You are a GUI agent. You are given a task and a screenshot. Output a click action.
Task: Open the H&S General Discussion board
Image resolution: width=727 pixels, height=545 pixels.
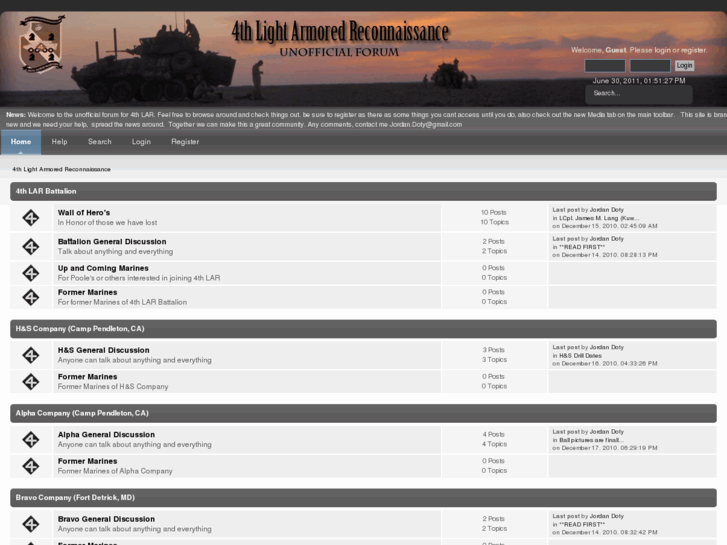pos(103,350)
